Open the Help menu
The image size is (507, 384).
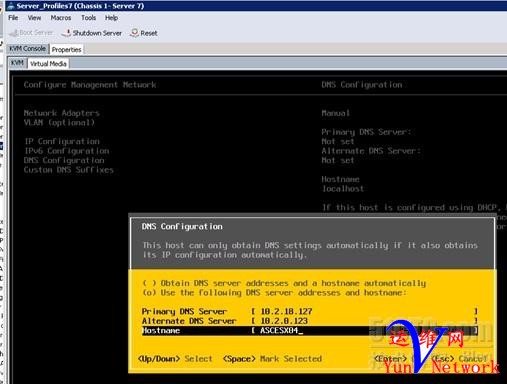(x=111, y=18)
